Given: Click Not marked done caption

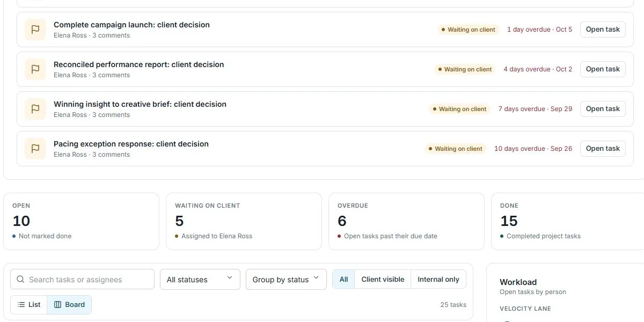Looking at the screenshot, I should (45, 236).
